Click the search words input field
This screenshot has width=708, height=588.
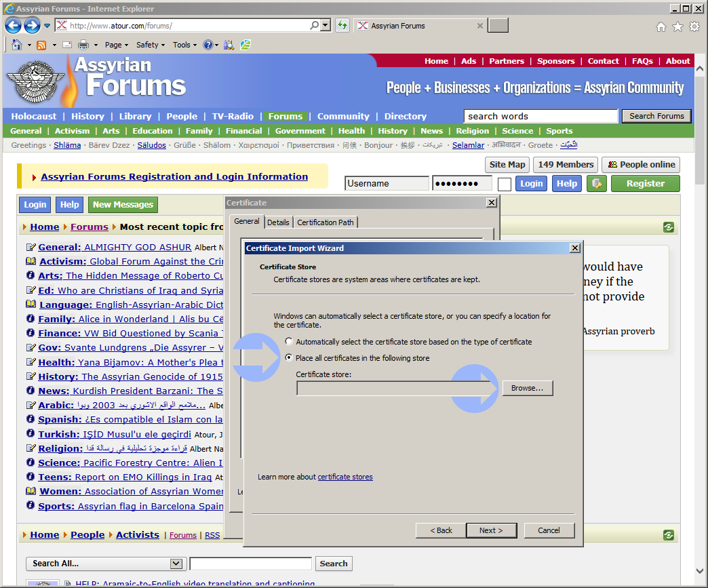(540, 116)
